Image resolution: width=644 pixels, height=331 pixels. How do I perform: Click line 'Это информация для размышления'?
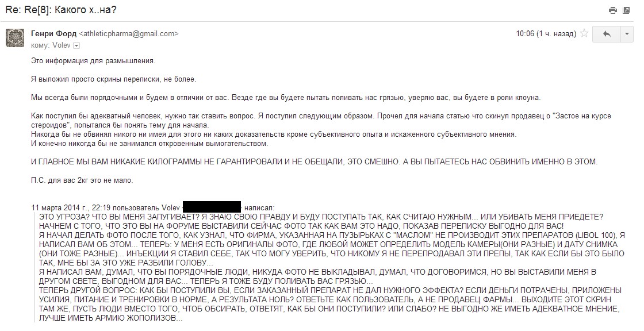[x=93, y=61]
